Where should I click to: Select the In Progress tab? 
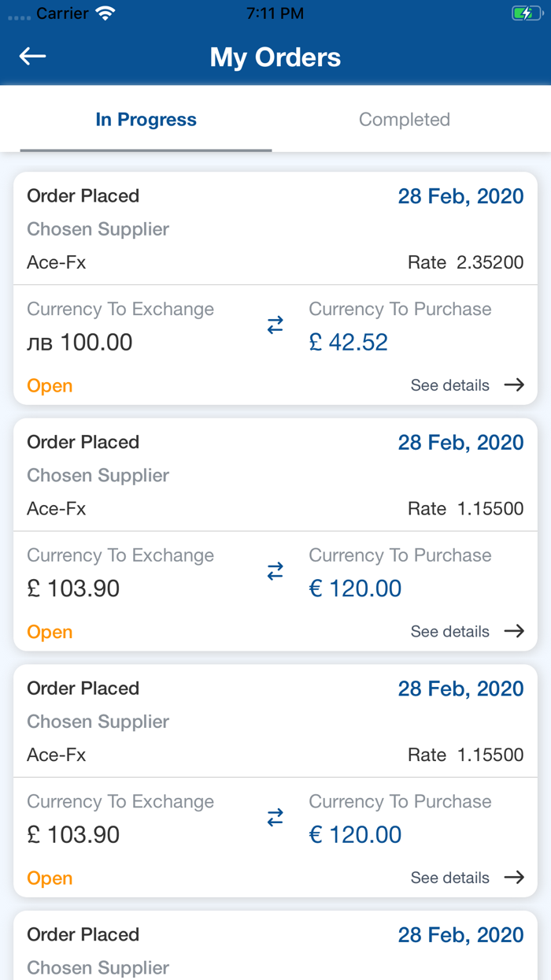146,119
